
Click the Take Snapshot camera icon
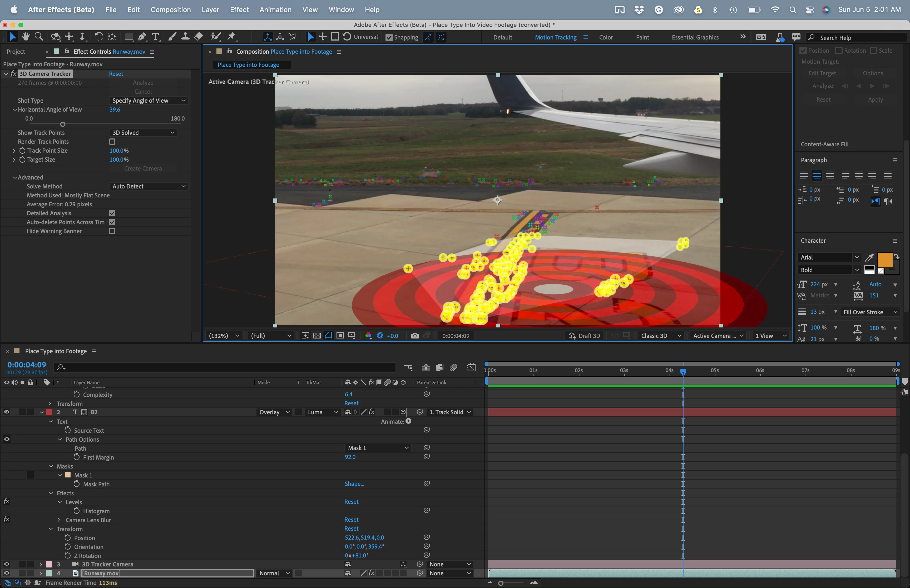(x=415, y=336)
